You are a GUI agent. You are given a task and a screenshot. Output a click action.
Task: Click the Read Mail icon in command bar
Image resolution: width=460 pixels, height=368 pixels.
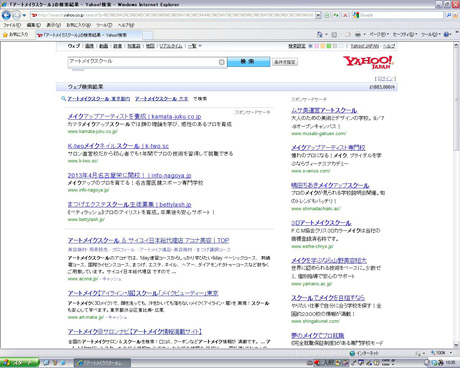(x=348, y=34)
